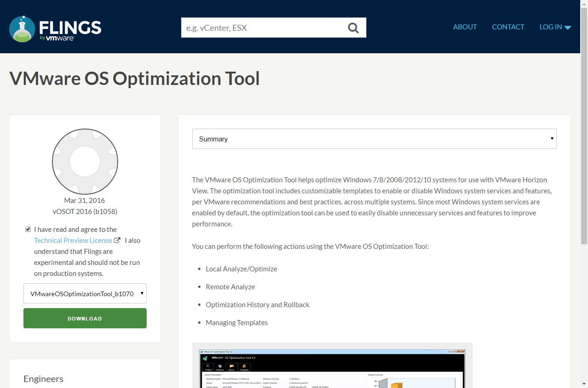Image resolution: width=588 pixels, height=388 pixels.
Task: Click the 'Optimization History and Rollback' bullet
Action: [257, 305]
